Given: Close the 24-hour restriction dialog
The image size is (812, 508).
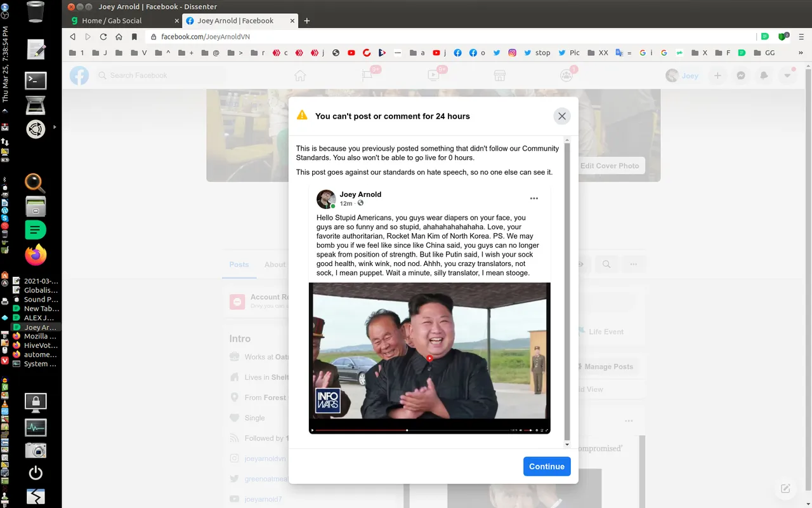Looking at the screenshot, I should [561, 116].
